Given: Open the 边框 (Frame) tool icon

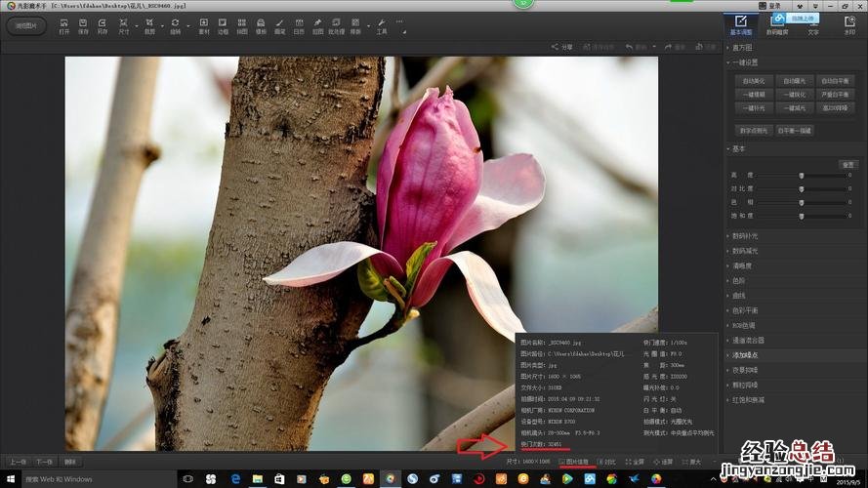Looking at the screenshot, I should pos(223,25).
